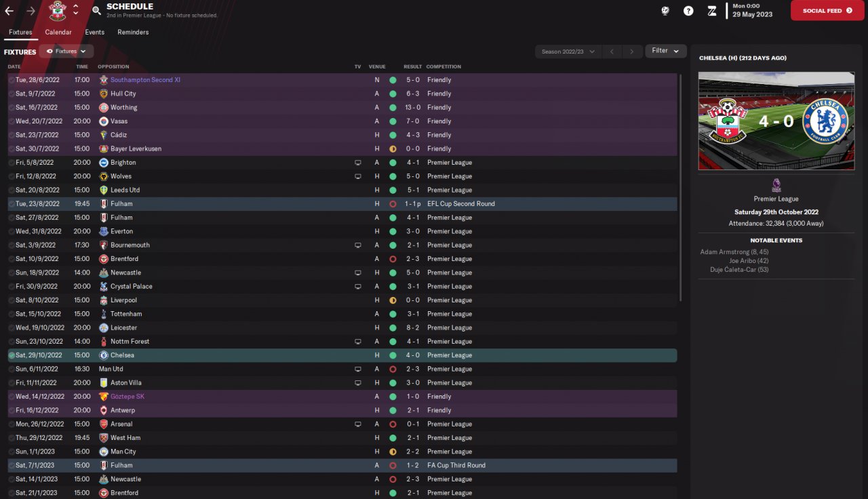
Task: Toggle the checkmark on 28/6/2022 fixture row
Action: coord(12,80)
